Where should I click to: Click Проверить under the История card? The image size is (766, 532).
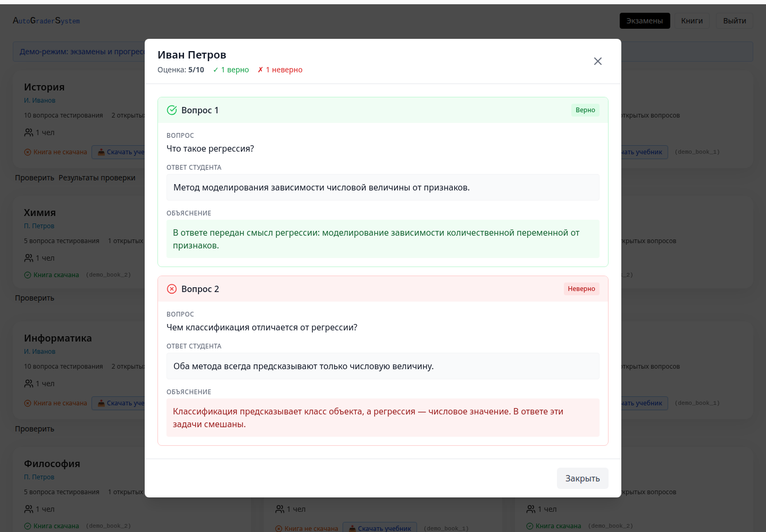point(35,178)
